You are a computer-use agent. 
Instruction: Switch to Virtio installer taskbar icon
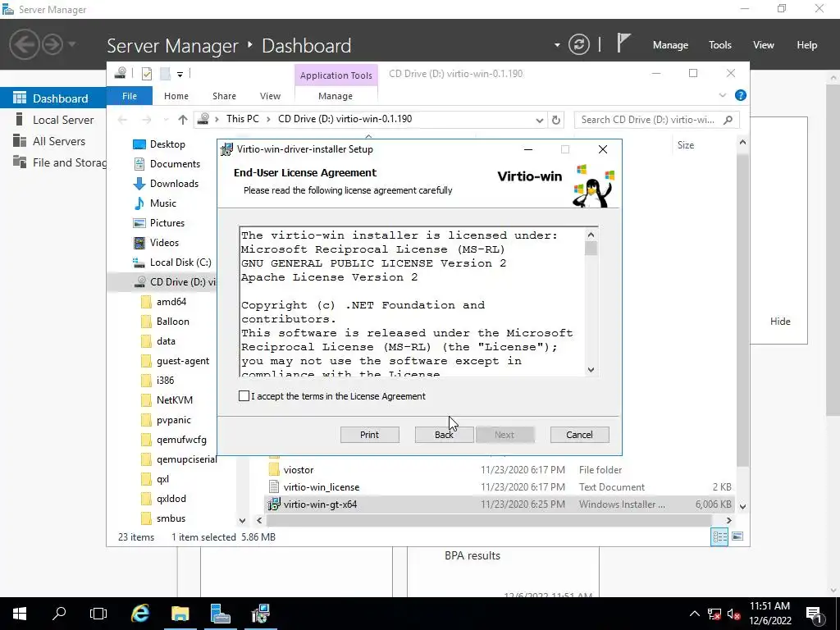point(261,614)
